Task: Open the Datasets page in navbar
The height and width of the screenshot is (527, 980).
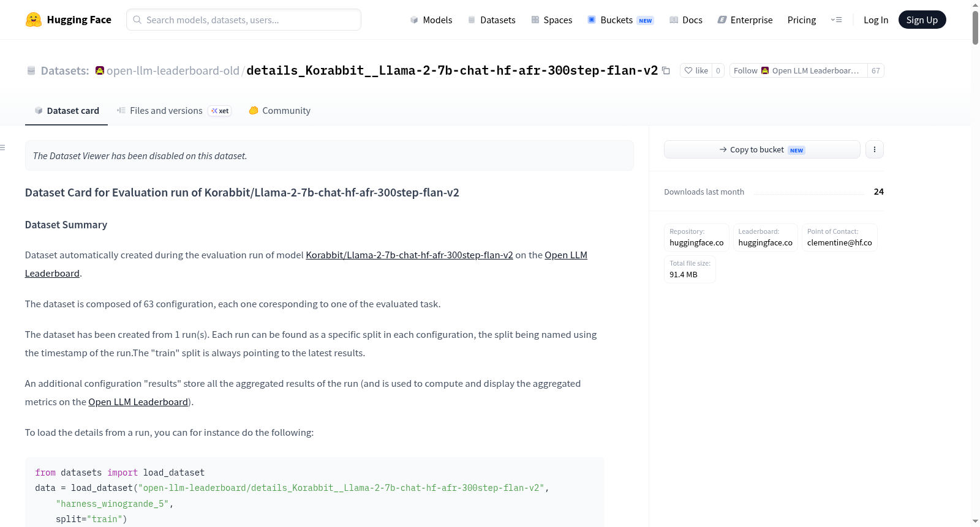Action: coord(491,20)
